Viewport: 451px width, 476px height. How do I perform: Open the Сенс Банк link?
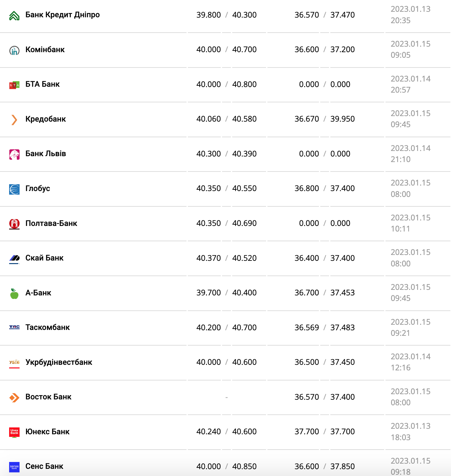[x=44, y=466]
